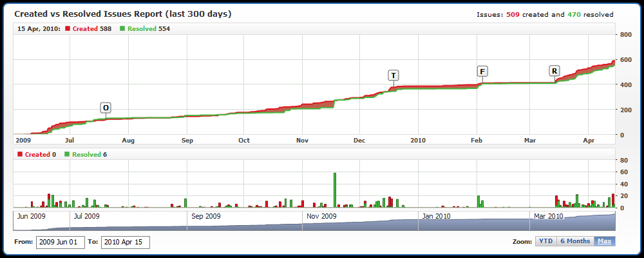Set zoom to YTD
Viewport: 644px width, 258px height.
click(x=545, y=241)
